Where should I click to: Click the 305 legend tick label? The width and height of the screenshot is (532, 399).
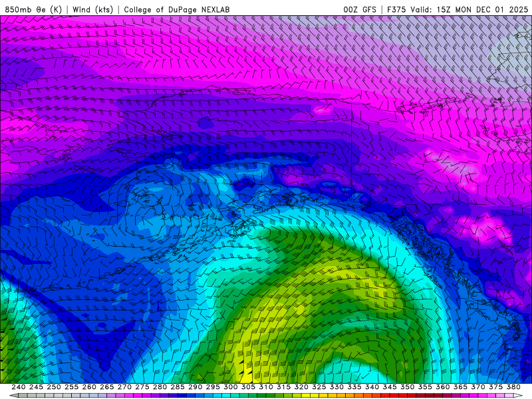tap(248, 387)
